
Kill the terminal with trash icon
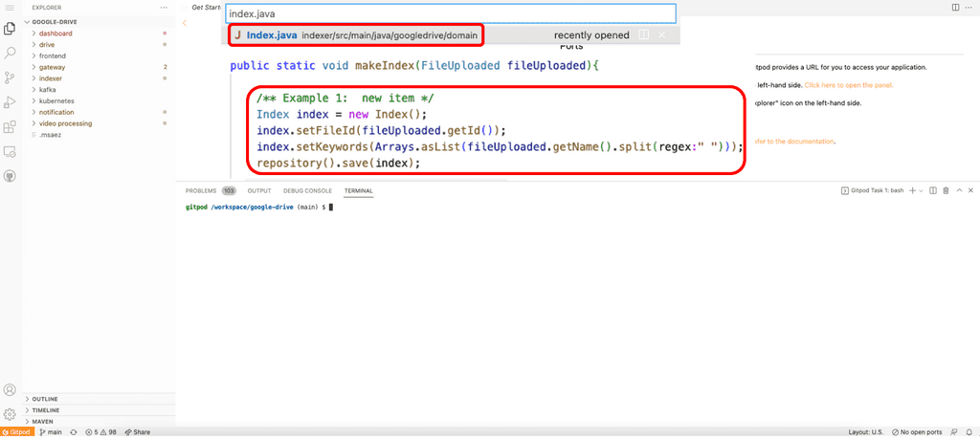946,190
